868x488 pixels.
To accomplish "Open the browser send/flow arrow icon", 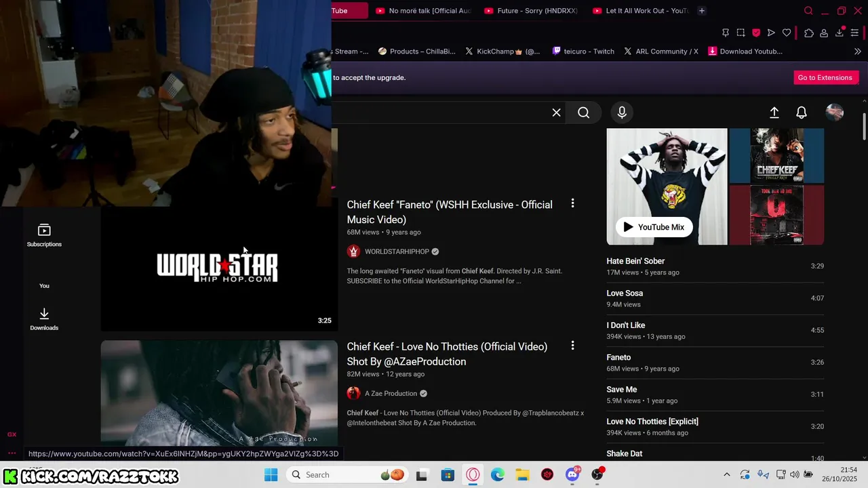I will coord(771,33).
